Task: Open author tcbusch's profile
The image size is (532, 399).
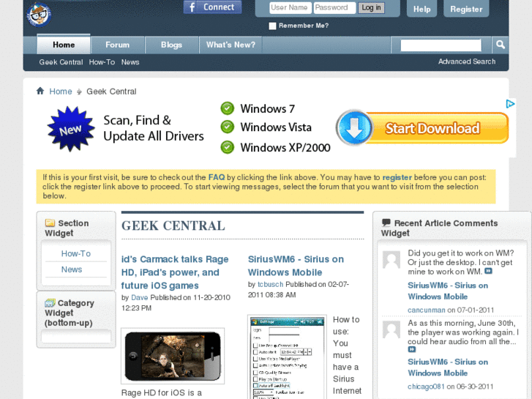Action: [271, 284]
